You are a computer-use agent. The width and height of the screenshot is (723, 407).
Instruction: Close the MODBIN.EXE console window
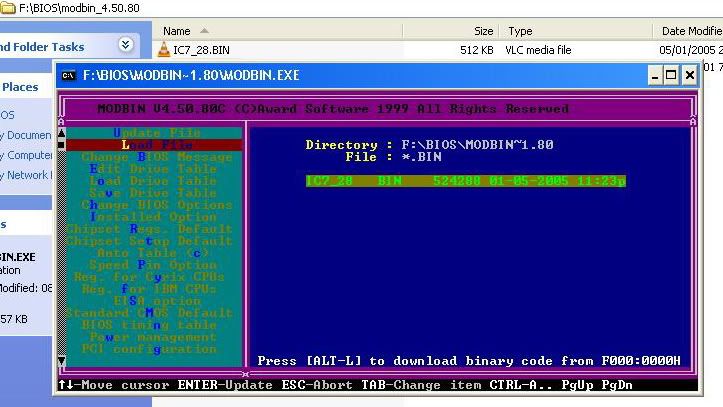tap(690, 75)
